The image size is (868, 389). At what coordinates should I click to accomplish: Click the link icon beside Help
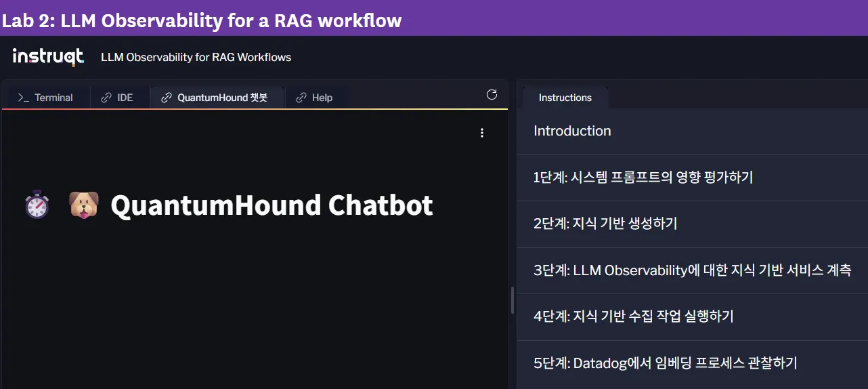click(301, 98)
